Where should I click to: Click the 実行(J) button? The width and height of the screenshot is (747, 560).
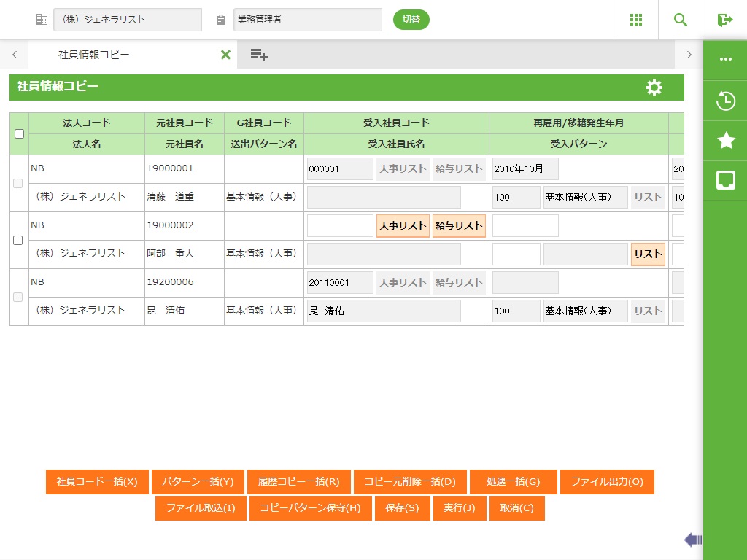click(460, 508)
